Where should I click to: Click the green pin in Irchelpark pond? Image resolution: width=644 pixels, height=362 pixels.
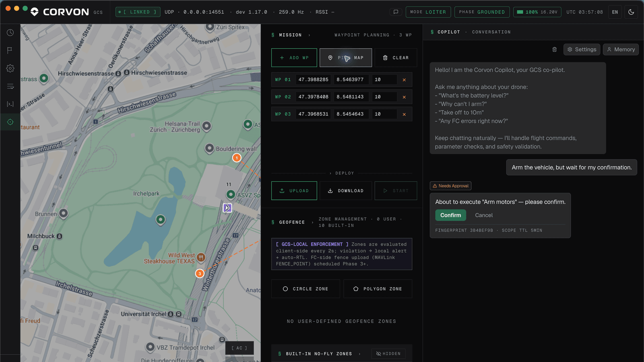pos(161,220)
